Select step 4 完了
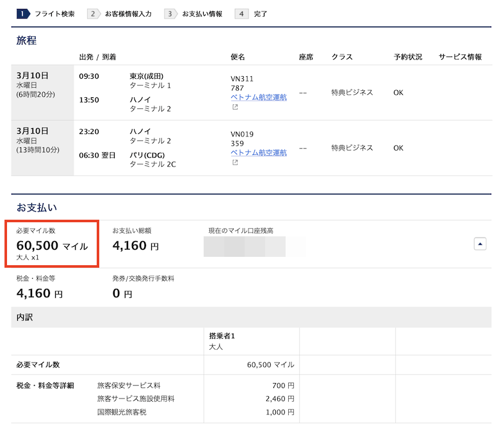Screen dimensions: 504x433 251,14
